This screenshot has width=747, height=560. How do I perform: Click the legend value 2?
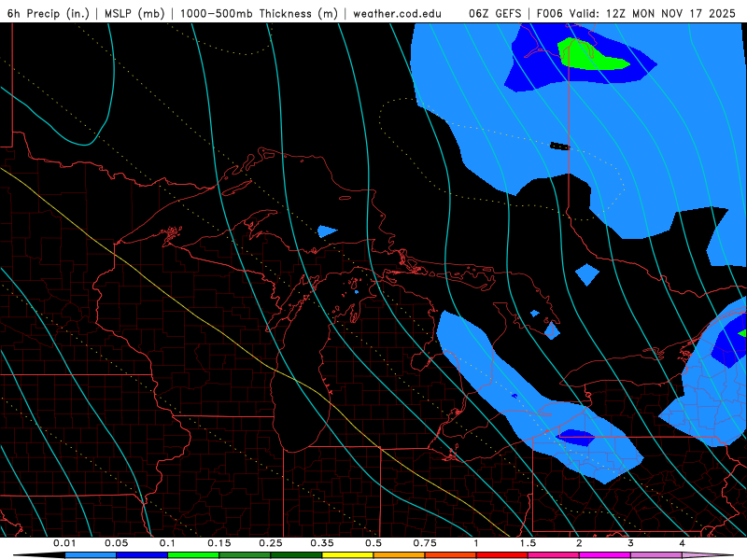point(579,543)
